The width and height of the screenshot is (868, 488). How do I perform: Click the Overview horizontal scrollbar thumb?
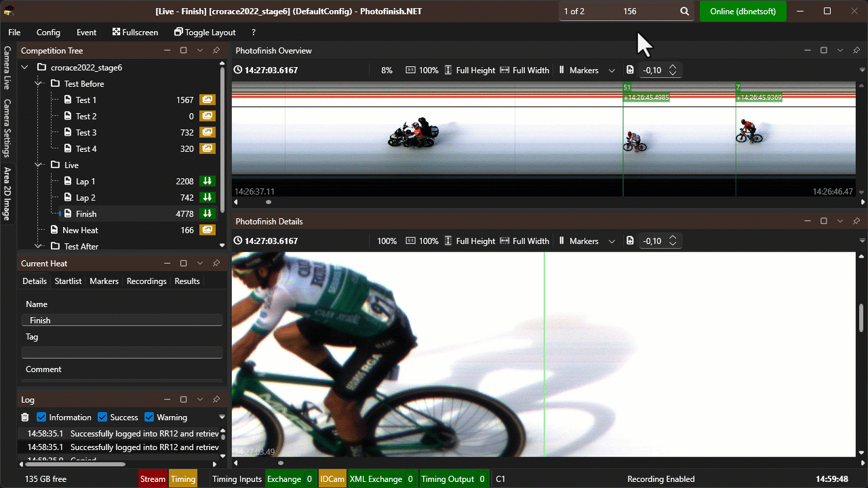269,202
